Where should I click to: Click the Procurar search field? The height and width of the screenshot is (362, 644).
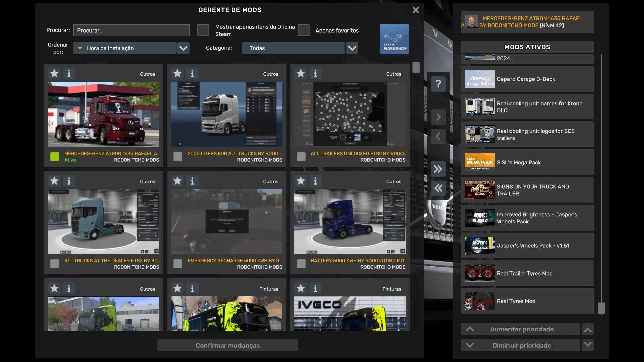pyautogui.click(x=131, y=30)
